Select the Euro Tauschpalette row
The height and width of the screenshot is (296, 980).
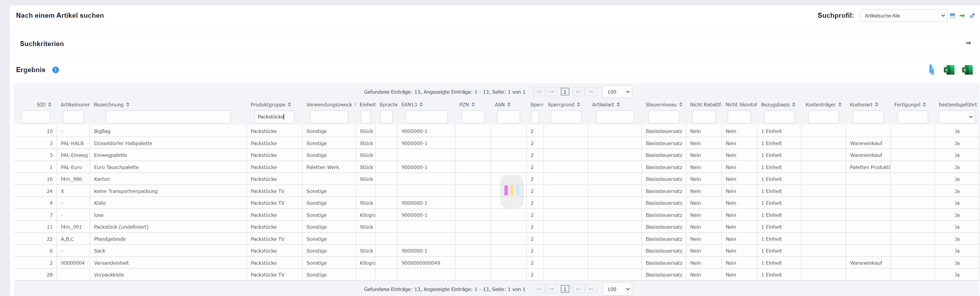click(x=117, y=167)
